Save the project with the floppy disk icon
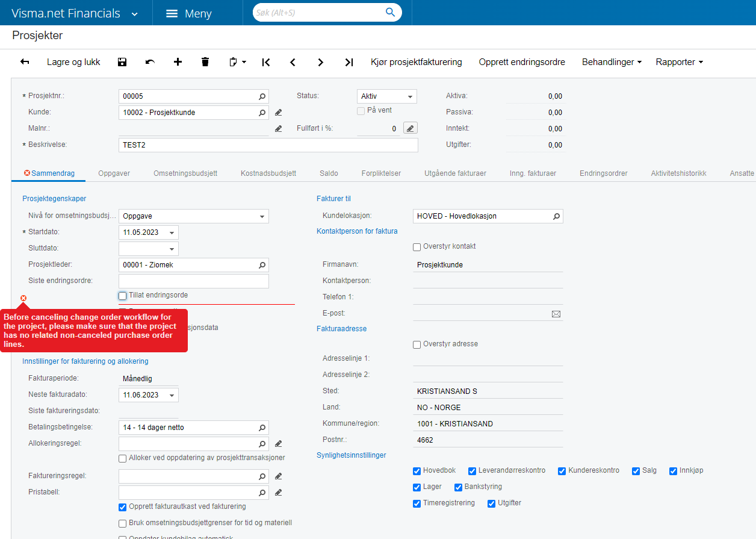The height and width of the screenshot is (539, 756). pos(122,61)
